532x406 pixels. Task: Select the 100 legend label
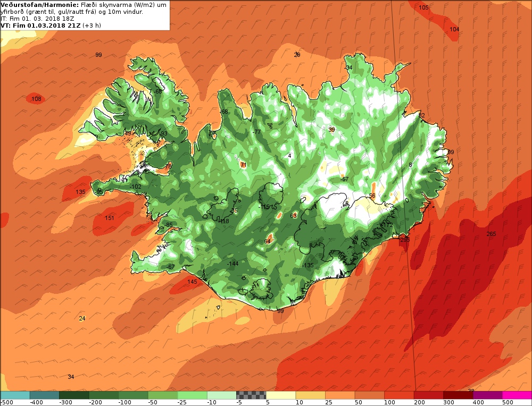[x=389, y=403]
